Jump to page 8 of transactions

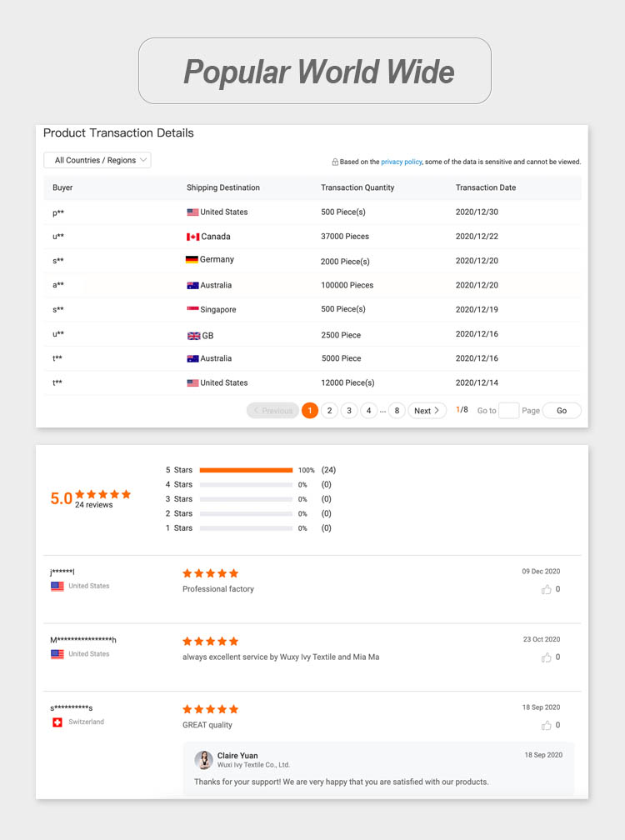(x=397, y=411)
